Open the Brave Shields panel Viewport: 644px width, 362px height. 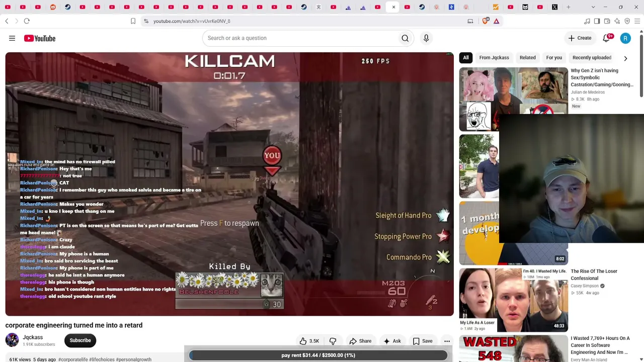coord(485,21)
